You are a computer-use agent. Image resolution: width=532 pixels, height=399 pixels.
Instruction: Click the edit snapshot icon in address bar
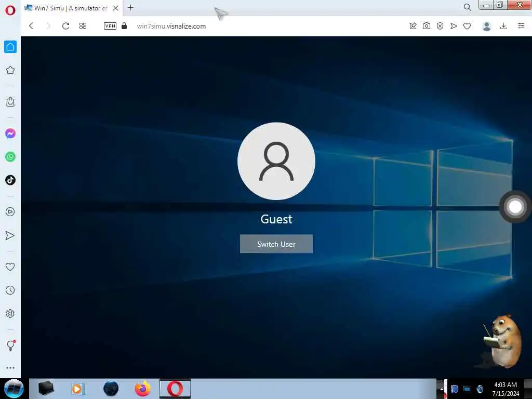pos(413,26)
